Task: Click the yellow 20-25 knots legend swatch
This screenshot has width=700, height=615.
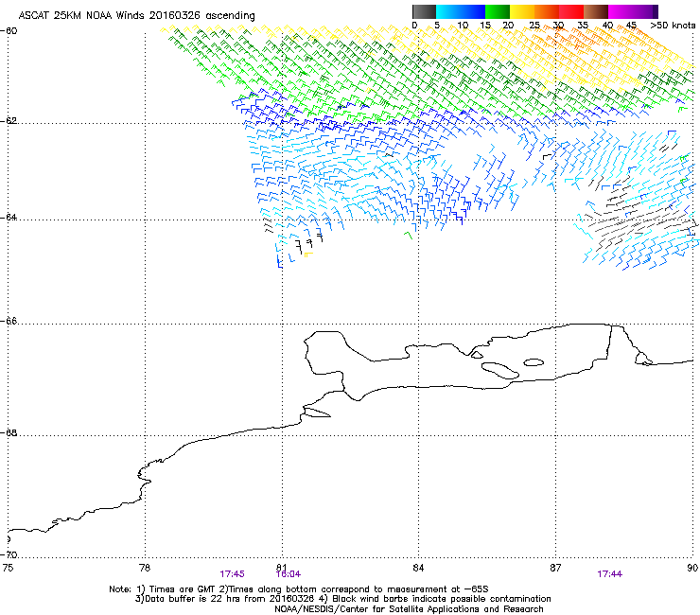Action: pyautogui.click(x=522, y=11)
